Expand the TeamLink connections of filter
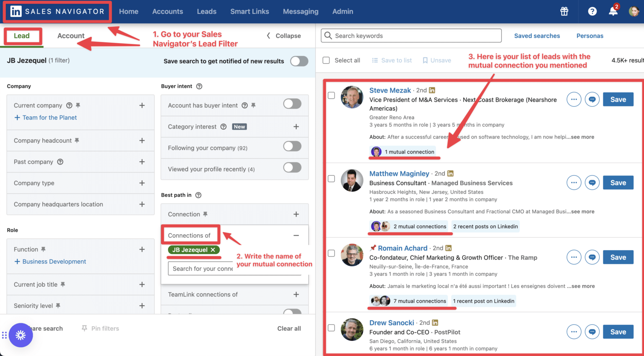This screenshot has width=644, height=356. (296, 294)
